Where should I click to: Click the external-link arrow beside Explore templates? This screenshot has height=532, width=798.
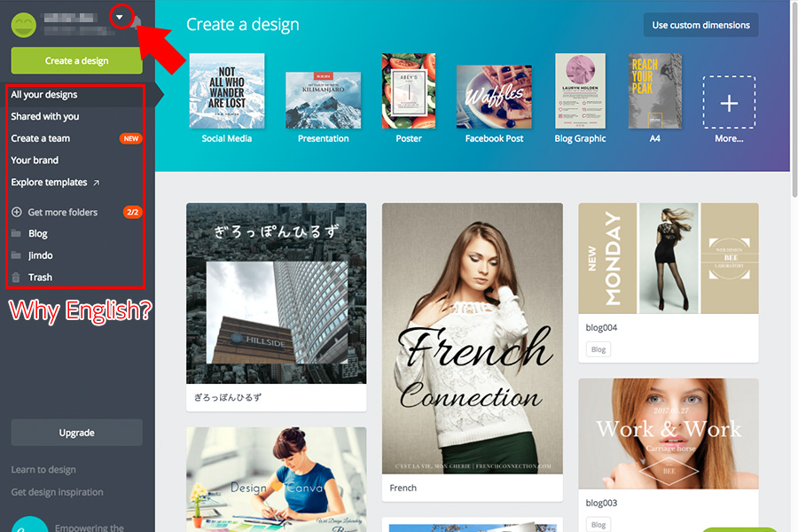click(96, 183)
